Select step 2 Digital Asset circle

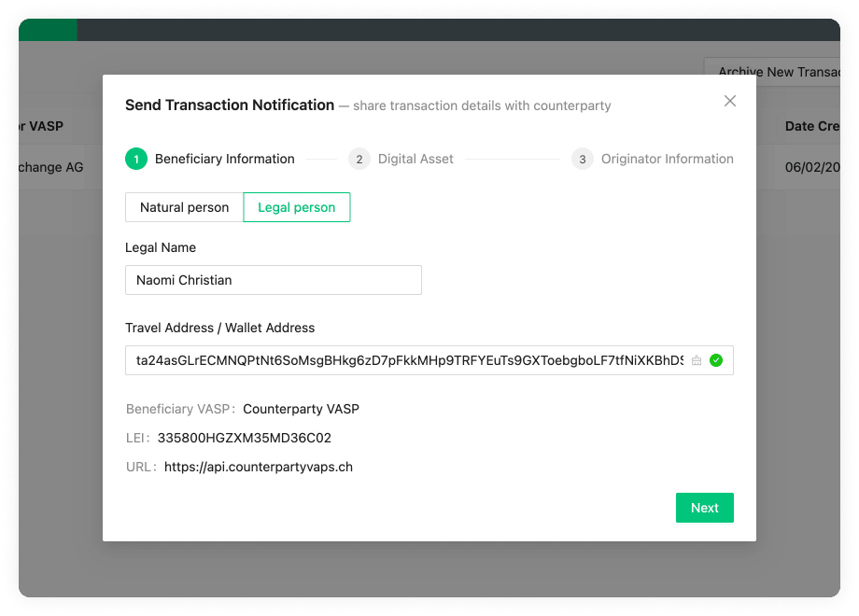359,159
